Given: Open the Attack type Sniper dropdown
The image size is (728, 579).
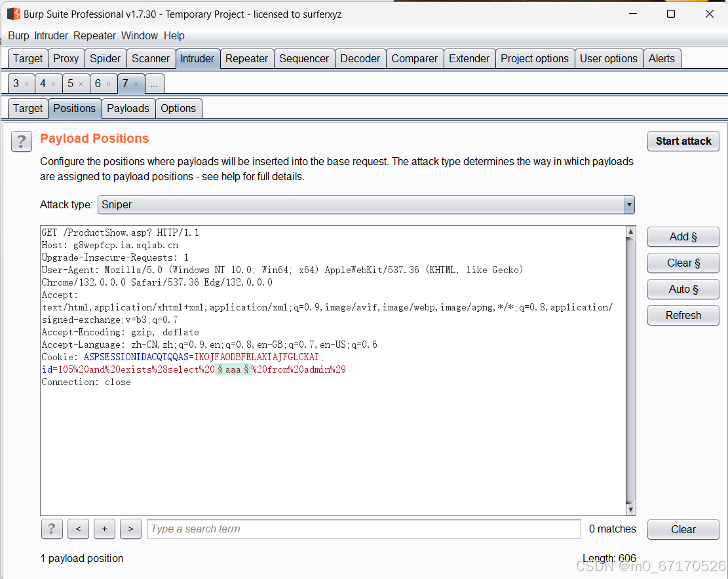Looking at the screenshot, I should coord(366,204).
